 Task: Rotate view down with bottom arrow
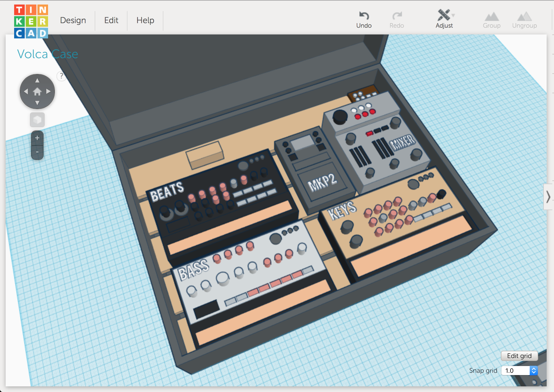pyautogui.click(x=37, y=103)
